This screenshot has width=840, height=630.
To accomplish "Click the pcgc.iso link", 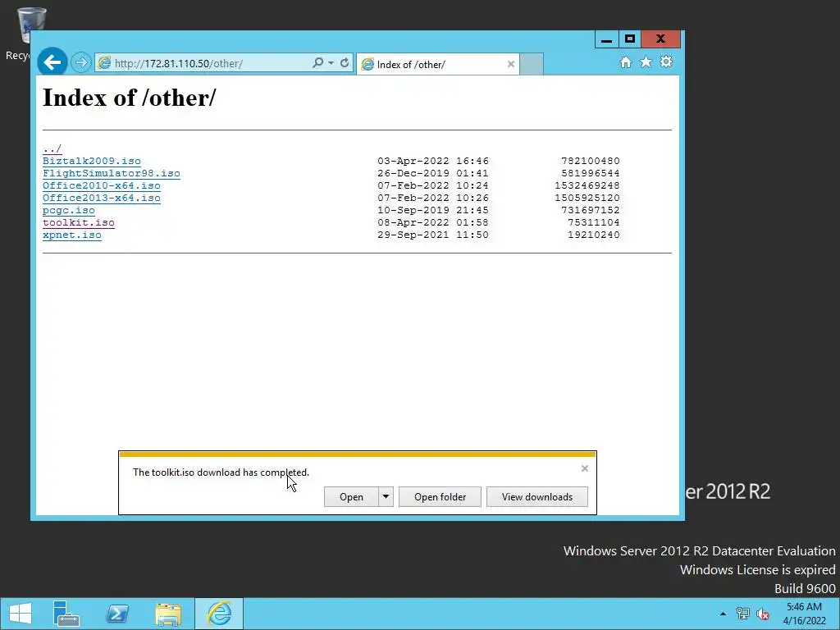I will click(69, 211).
